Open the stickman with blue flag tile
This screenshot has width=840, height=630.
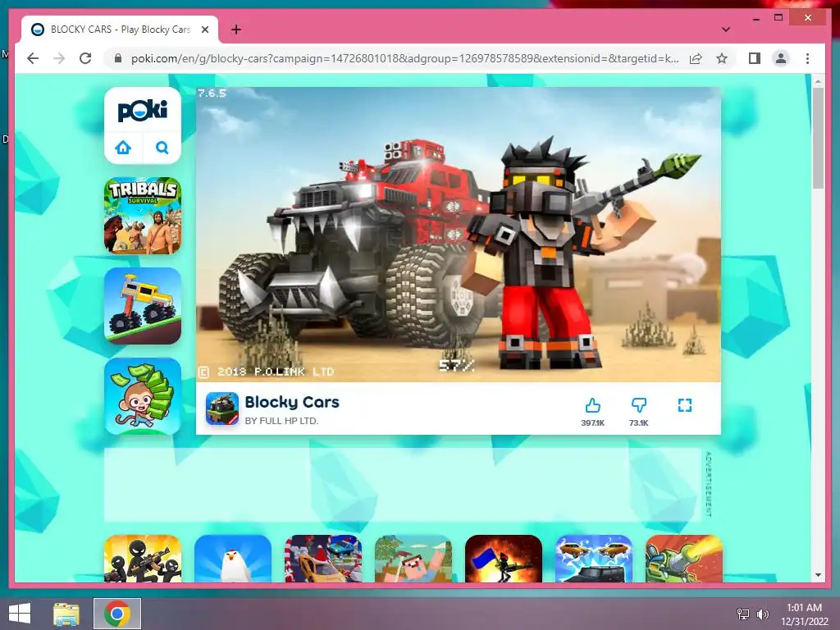tap(504, 558)
